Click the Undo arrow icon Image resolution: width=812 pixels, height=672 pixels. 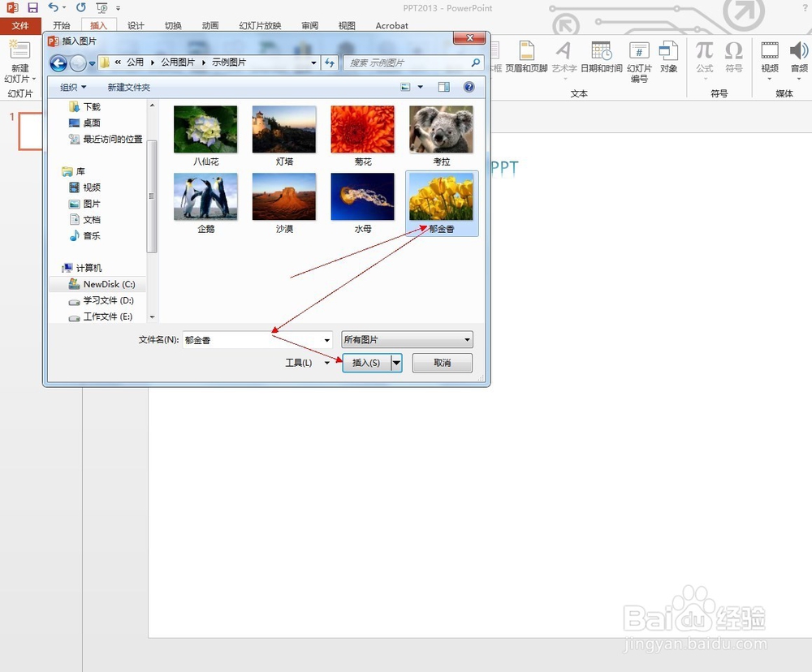pos(54,7)
